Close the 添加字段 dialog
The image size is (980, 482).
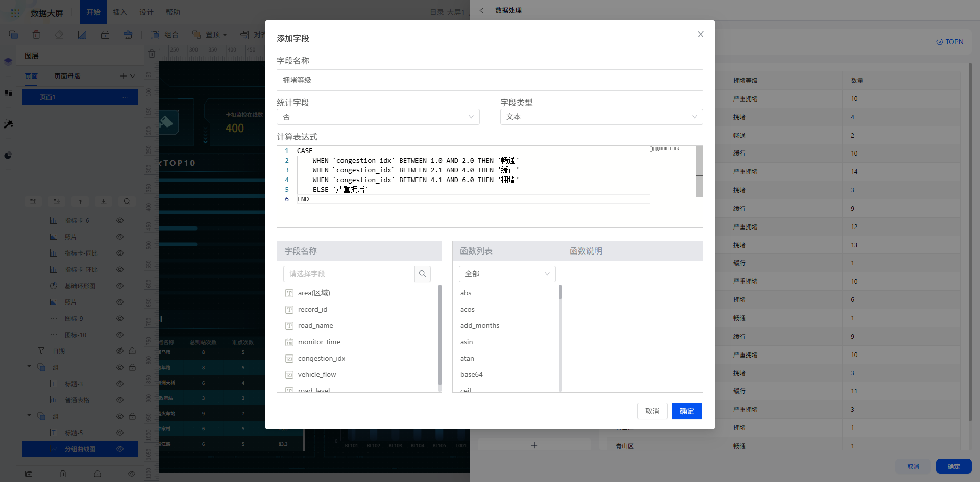[x=701, y=34]
